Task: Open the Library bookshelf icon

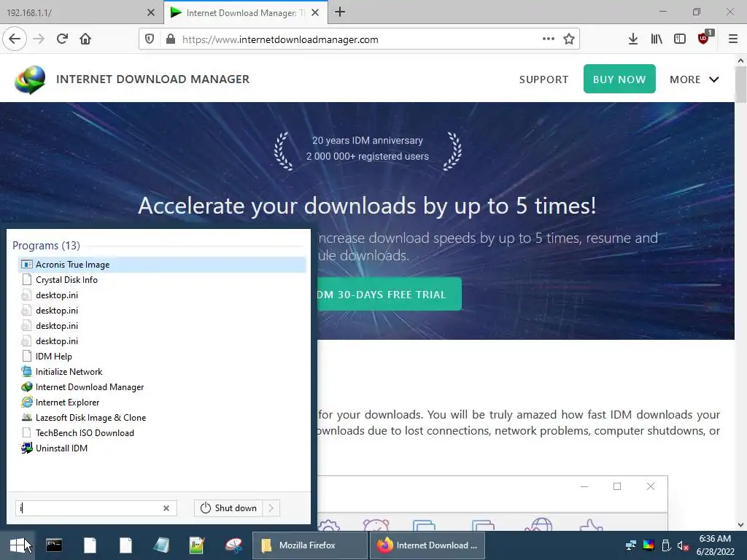Action: click(x=657, y=39)
